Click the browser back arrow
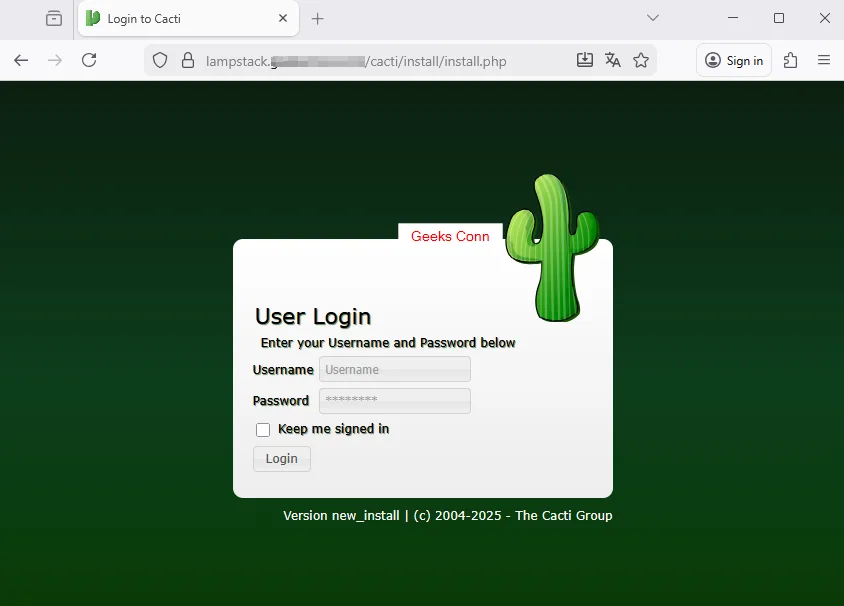The image size is (844, 606). point(21,60)
